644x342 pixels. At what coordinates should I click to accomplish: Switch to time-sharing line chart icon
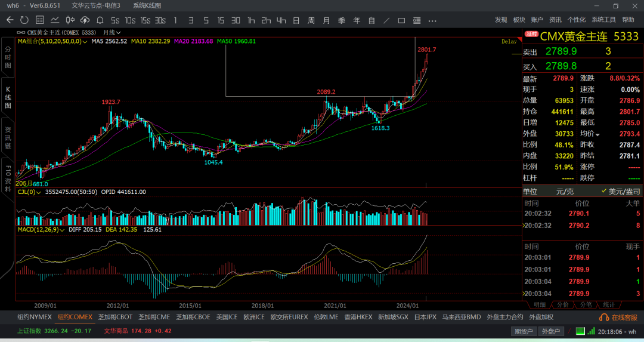click(x=55, y=20)
